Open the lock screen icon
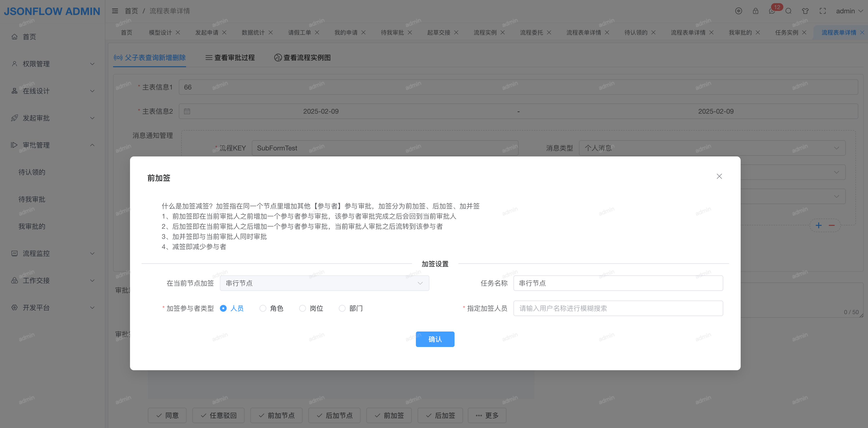The height and width of the screenshot is (428, 868). coord(755,11)
